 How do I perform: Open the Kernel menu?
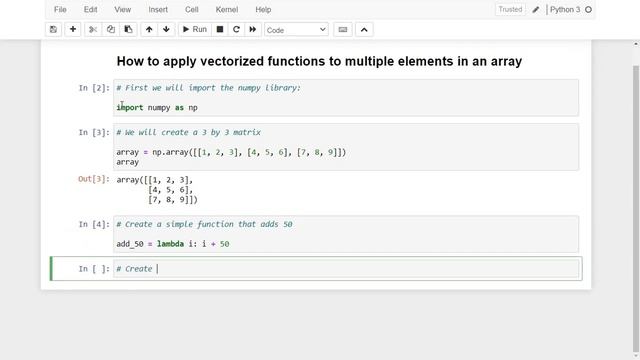(227, 9)
